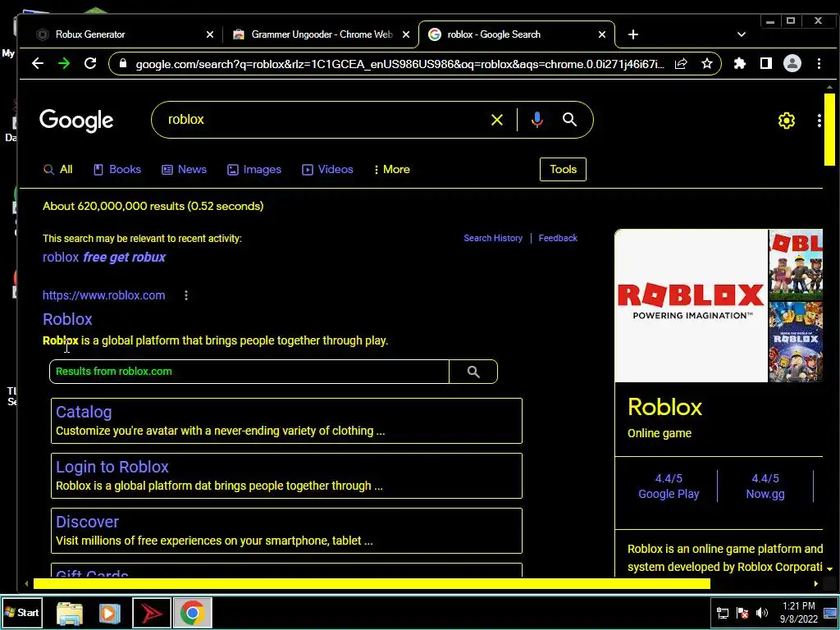The width and height of the screenshot is (840, 630).
Task: Select the Images results filter
Action: 254,170
